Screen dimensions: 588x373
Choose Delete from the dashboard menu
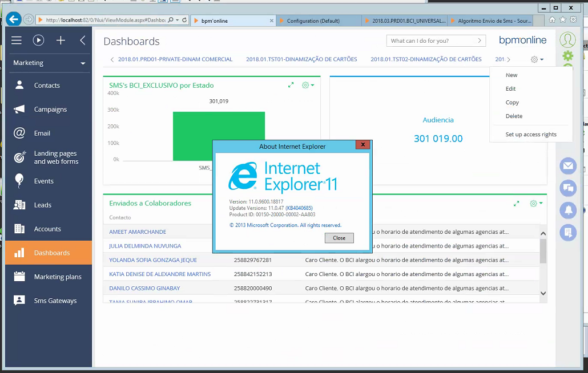514,116
